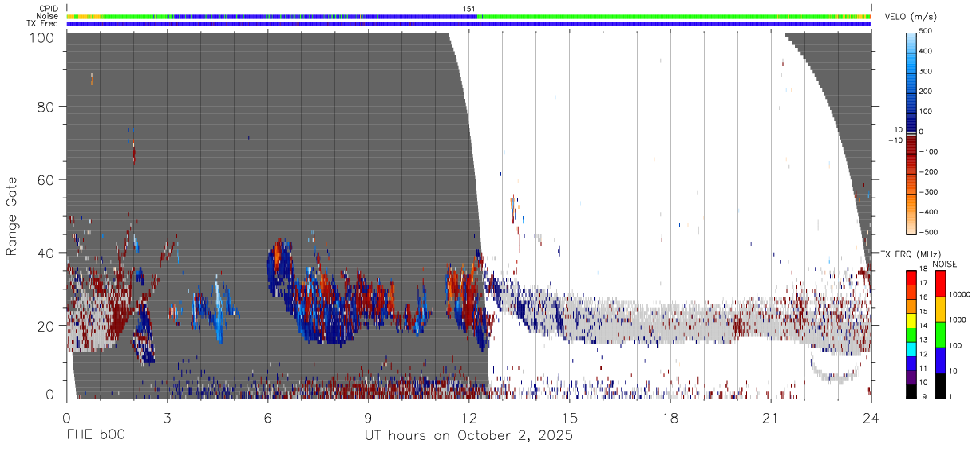This screenshot has width=980, height=452.
Task: Click the '40' tick on Range Gate axis
Action: (x=47, y=253)
